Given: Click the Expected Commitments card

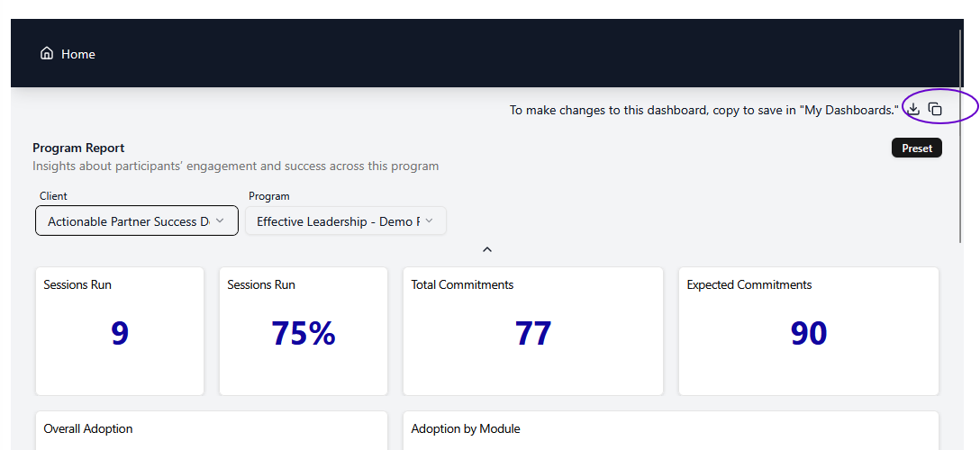Looking at the screenshot, I should 808,330.
